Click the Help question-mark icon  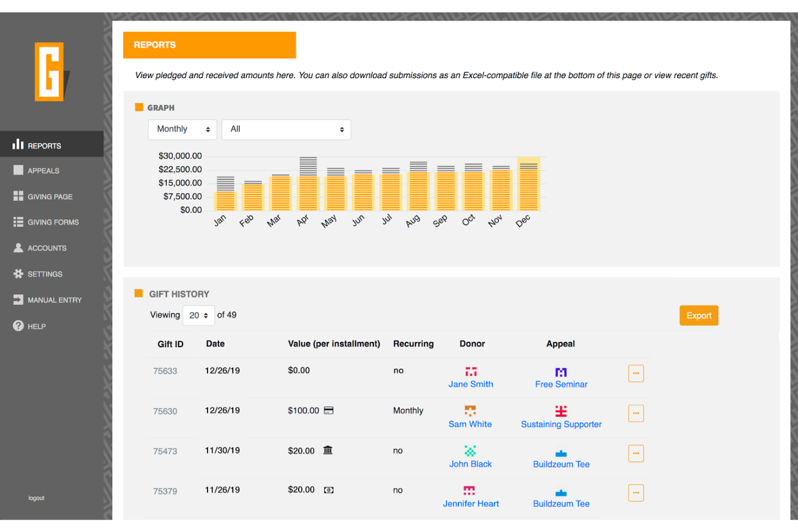click(x=18, y=326)
